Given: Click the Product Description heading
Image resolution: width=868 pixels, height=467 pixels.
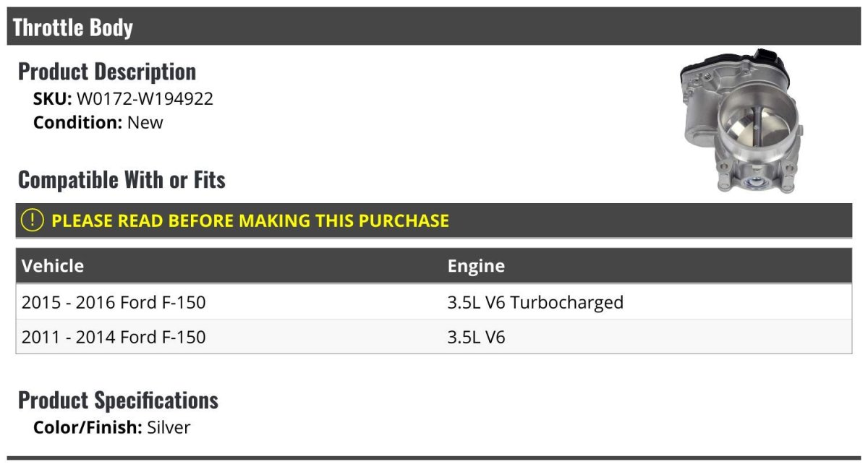Looking at the screenshot, I should [107, 72].
